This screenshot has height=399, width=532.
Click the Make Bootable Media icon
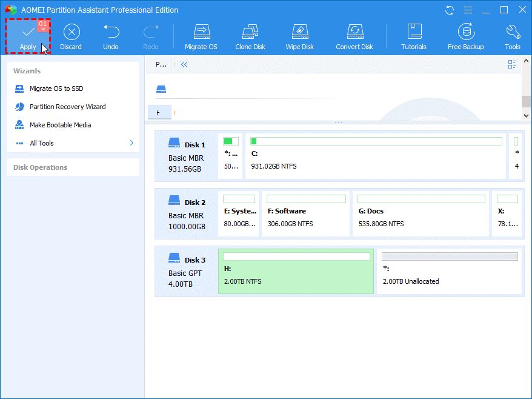pos(19,125)
